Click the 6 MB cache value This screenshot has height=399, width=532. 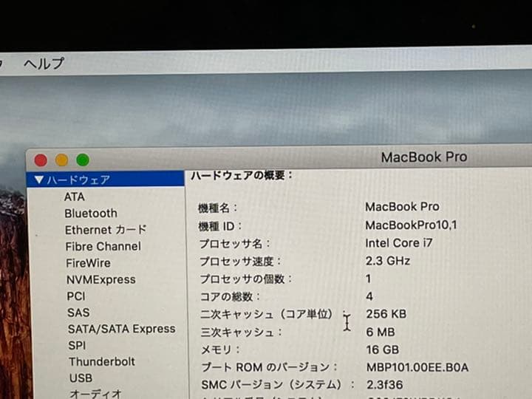tap(381, 332)
